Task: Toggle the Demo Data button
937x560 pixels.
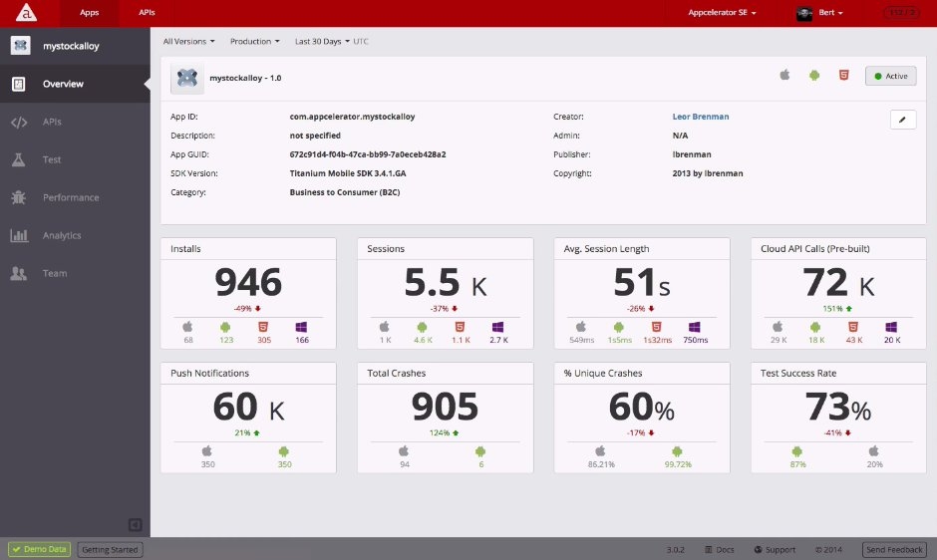Action: tap(40, 549)
